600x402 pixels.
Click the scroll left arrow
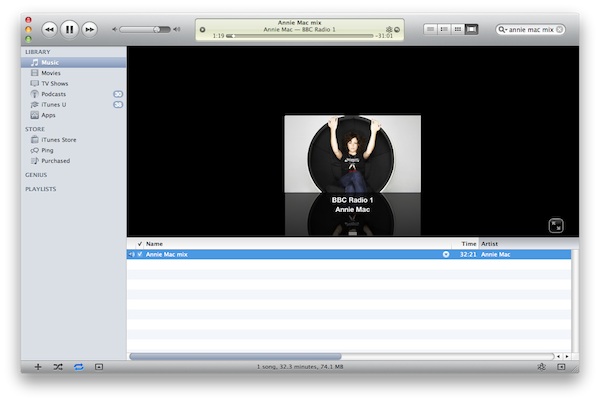click(558, 356)
